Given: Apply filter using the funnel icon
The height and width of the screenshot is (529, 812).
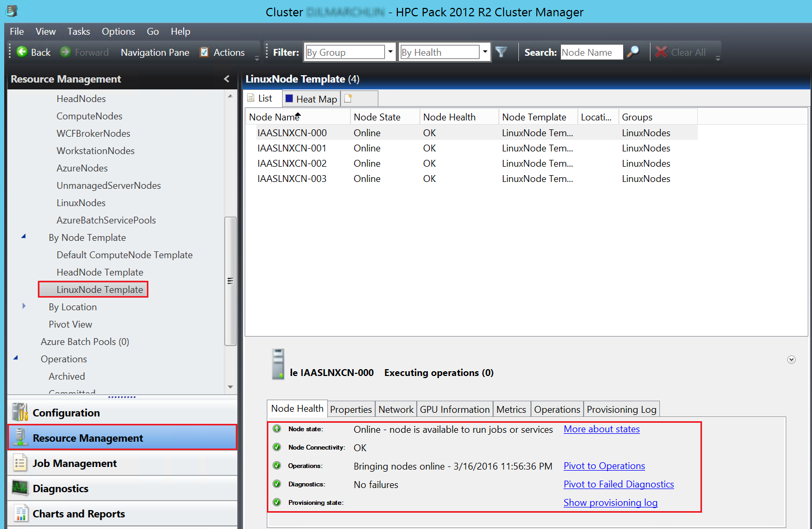Looking at the screenshot, I should 502,52.
